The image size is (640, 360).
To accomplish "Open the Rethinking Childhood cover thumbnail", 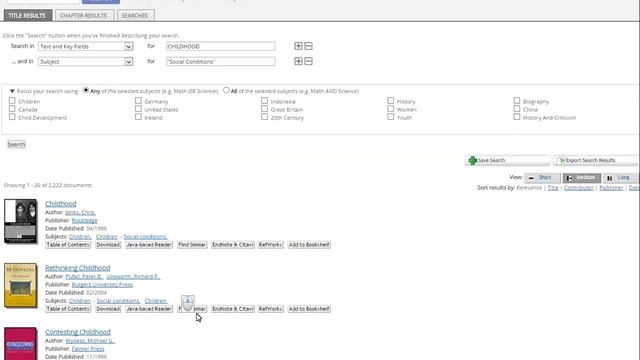I will 20,285.
